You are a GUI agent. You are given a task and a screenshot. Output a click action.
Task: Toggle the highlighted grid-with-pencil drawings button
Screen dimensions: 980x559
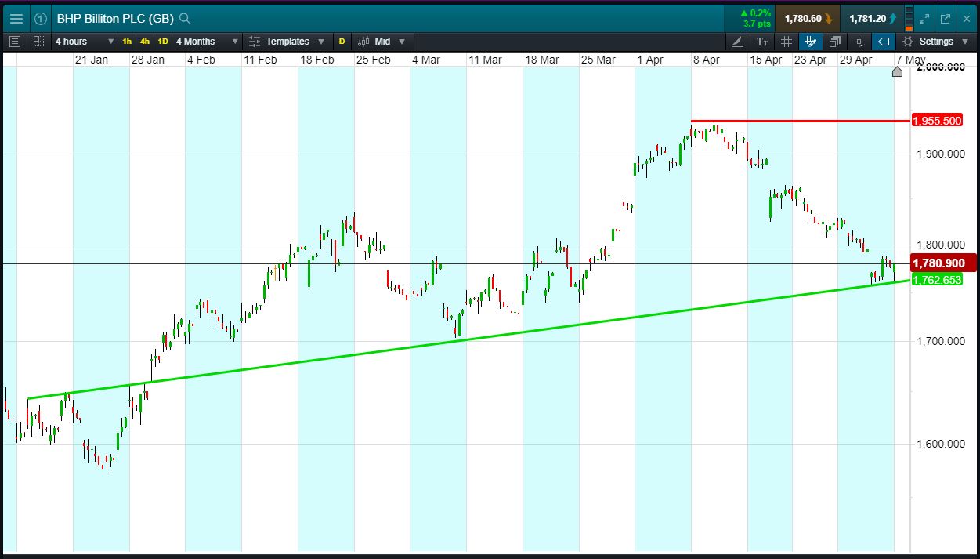[811, 42]
